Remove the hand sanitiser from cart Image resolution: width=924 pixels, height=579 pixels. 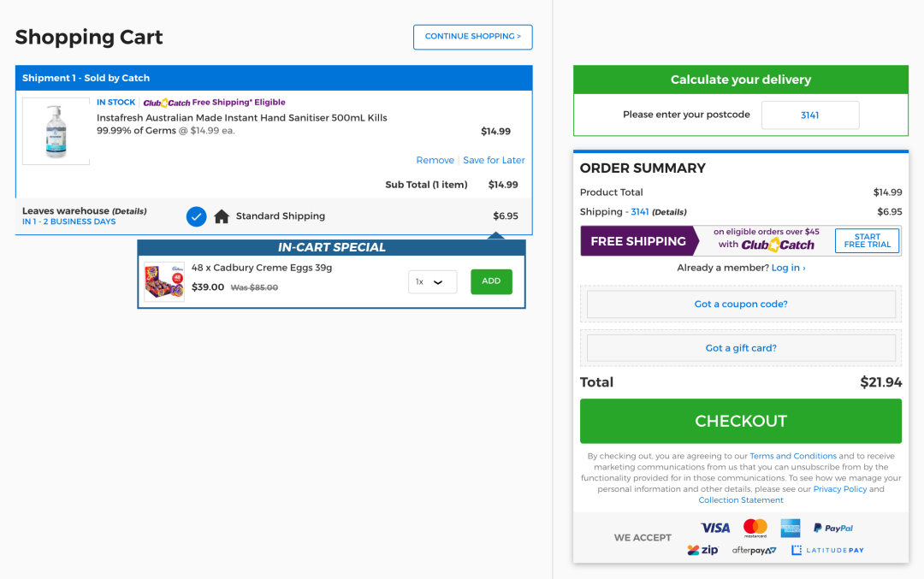pyautogui.click(x=435, y=160)
